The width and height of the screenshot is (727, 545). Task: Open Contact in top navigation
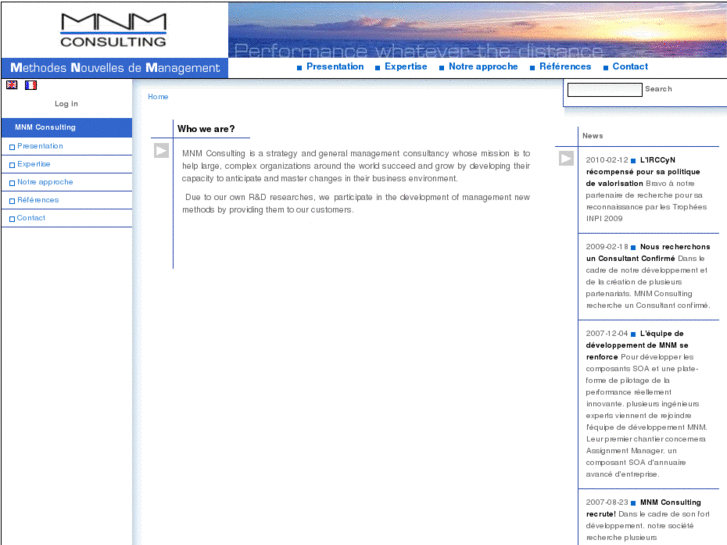coord(630,66)
